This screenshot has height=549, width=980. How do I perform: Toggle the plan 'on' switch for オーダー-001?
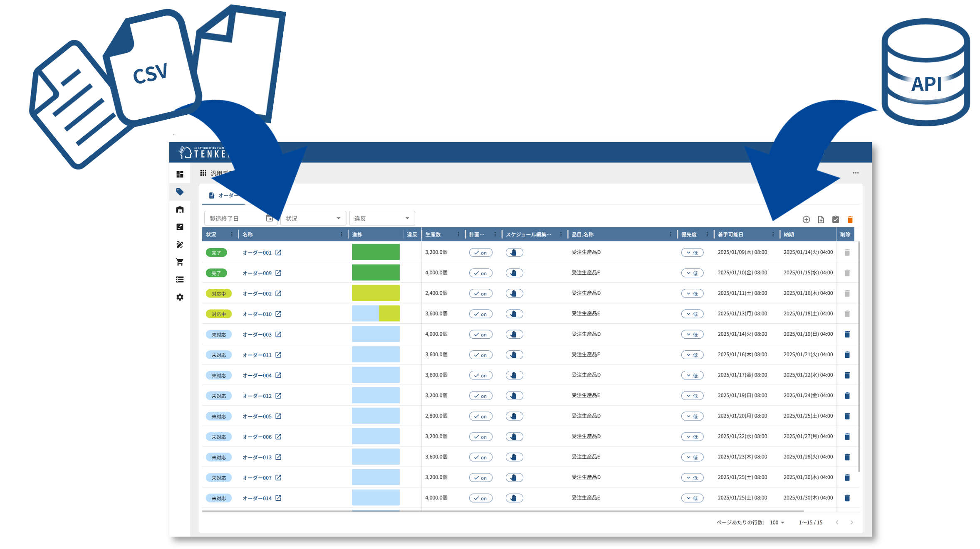coord(480,253)
